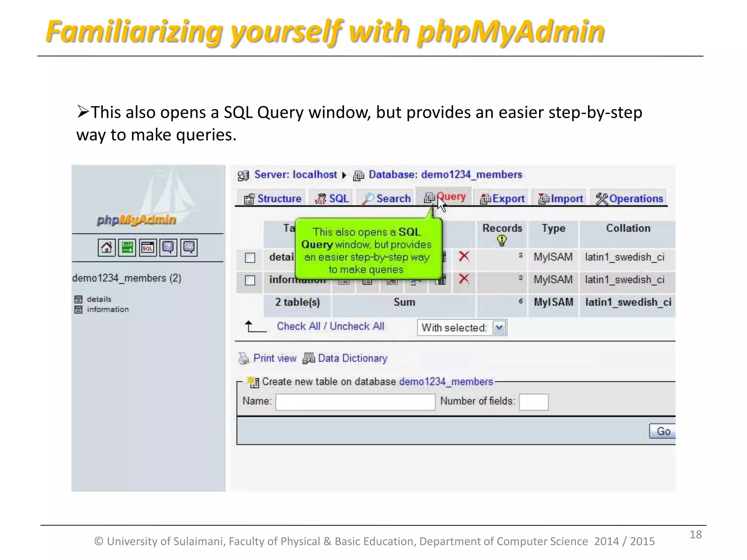Click the Data Dictionary icon
This screenshot has width=747, height=560.
point(309,358)
